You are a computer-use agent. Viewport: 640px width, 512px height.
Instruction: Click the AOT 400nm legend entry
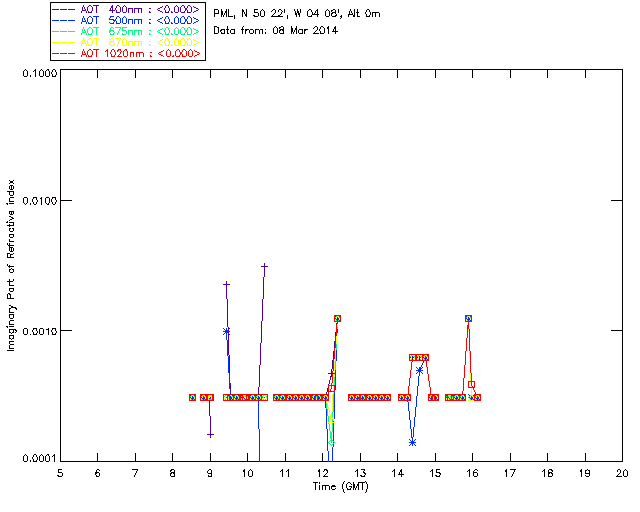(127, 9)
